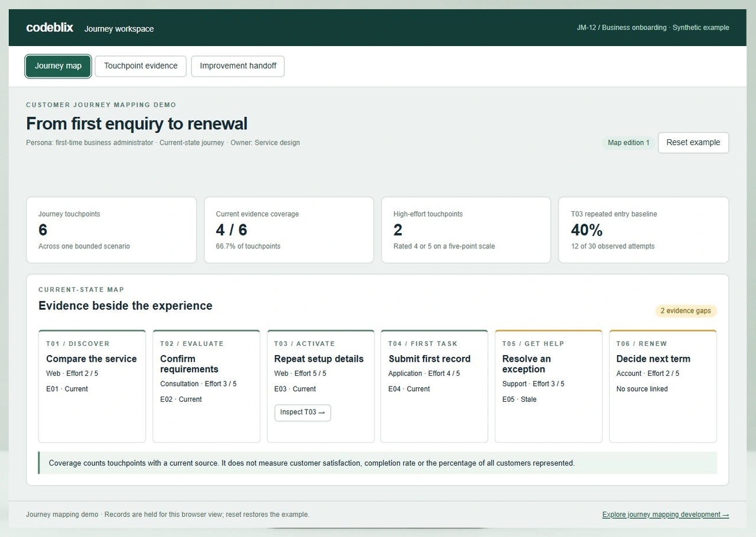Click the Evidence beside the experience heading
The image size is (756, 537).
(125, 306)
